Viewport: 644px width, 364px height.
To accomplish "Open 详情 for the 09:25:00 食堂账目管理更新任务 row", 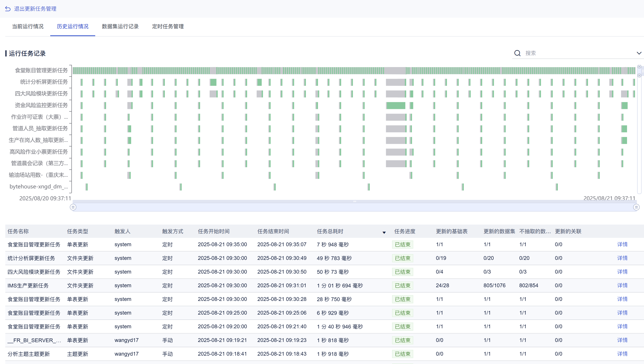I will click(x=622, y=313).
